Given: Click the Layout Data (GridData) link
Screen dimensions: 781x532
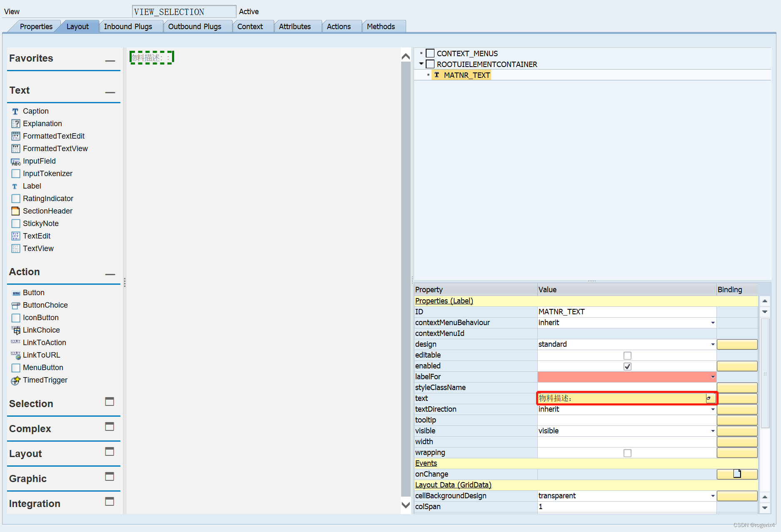Looking at the screenshot, I should [453, 485].
